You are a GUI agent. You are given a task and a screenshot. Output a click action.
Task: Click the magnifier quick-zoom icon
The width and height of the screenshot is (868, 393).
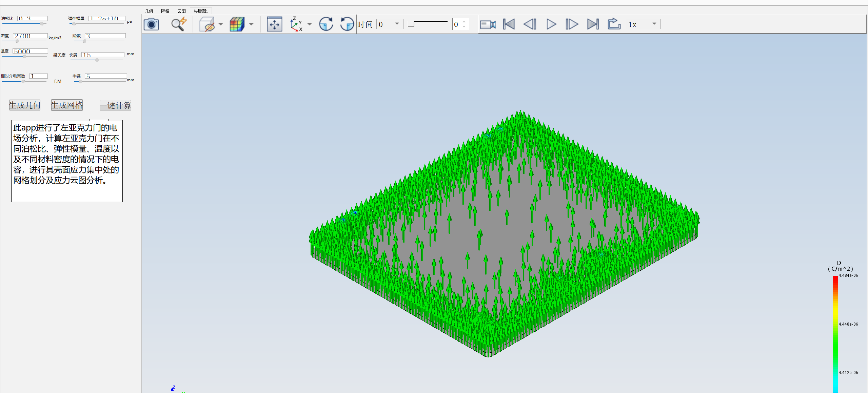(179, 24)
